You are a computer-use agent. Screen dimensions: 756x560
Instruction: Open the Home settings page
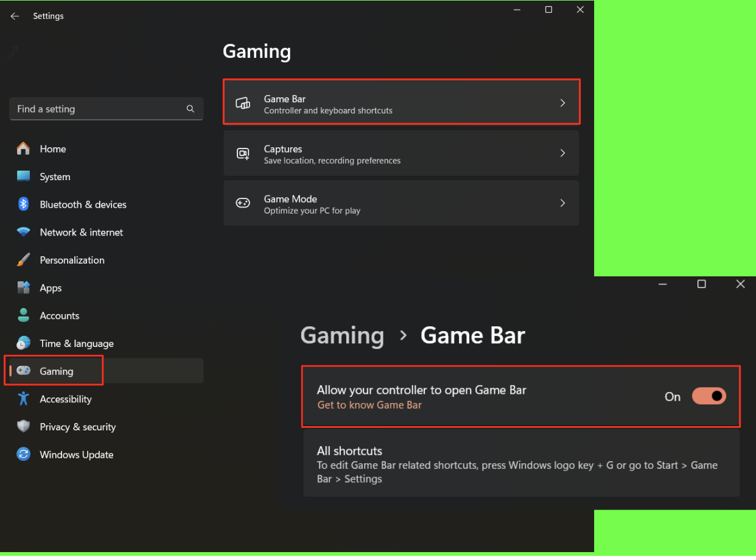click(x=53, y=149)
